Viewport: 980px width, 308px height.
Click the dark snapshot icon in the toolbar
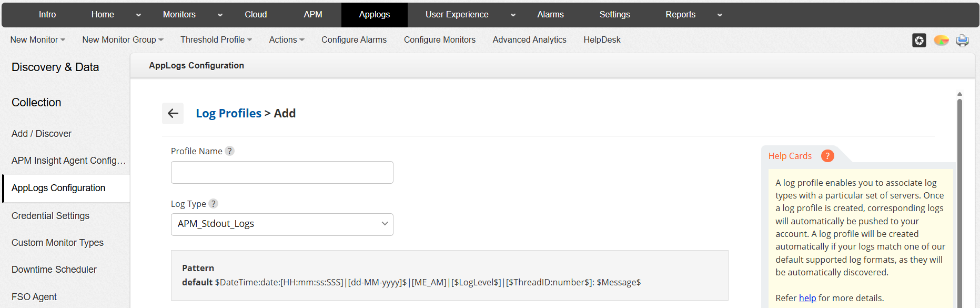point(919,40)
